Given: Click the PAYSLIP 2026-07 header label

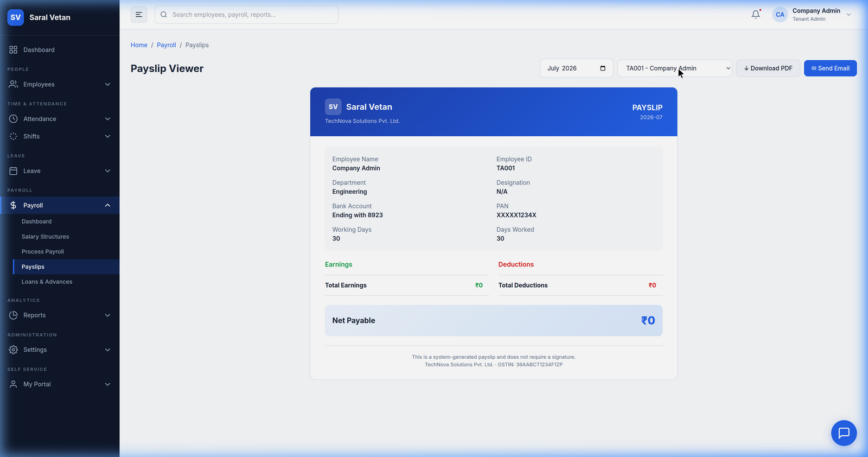Looking at the screenshot, I should (x=647, y=111).
